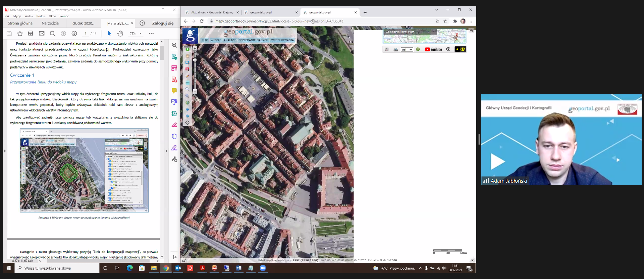Click the map zoom slider handle
Image resolution: width=644 pixels, height=279 pixels.
tap(195, 60)
